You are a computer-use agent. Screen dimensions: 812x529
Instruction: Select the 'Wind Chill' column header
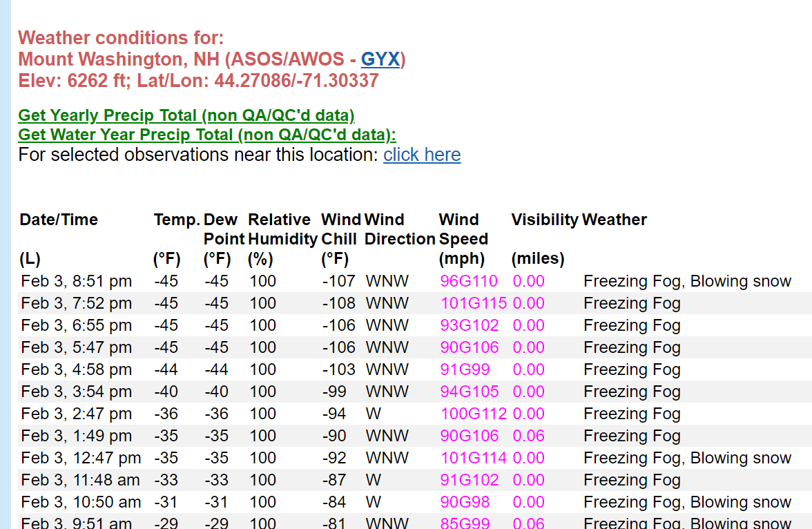click(341, 229)
